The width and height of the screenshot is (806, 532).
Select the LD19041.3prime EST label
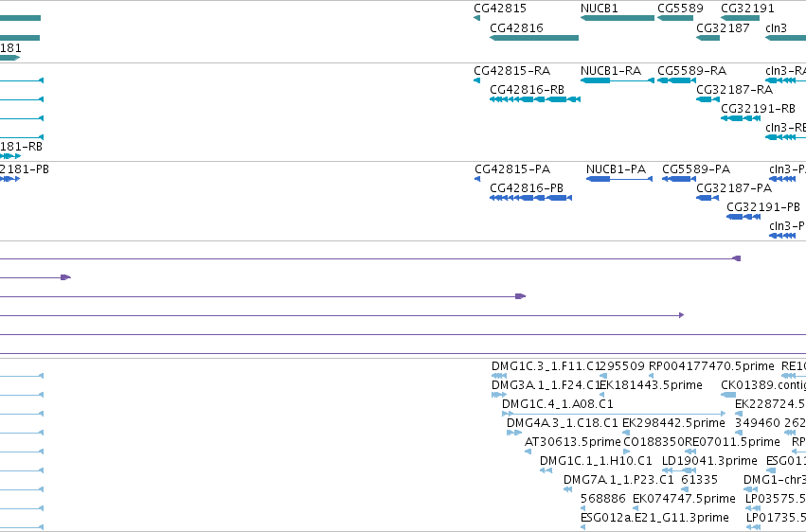710,461
